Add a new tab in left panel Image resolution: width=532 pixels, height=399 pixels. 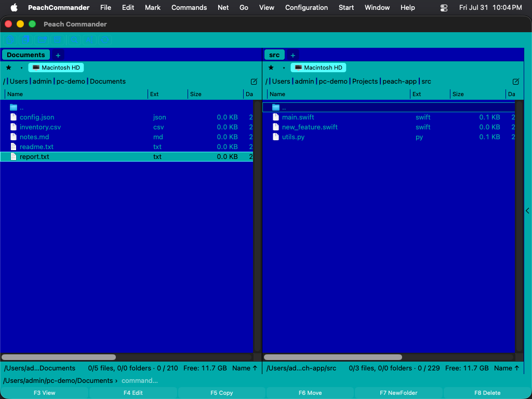[x=58, y=55]
